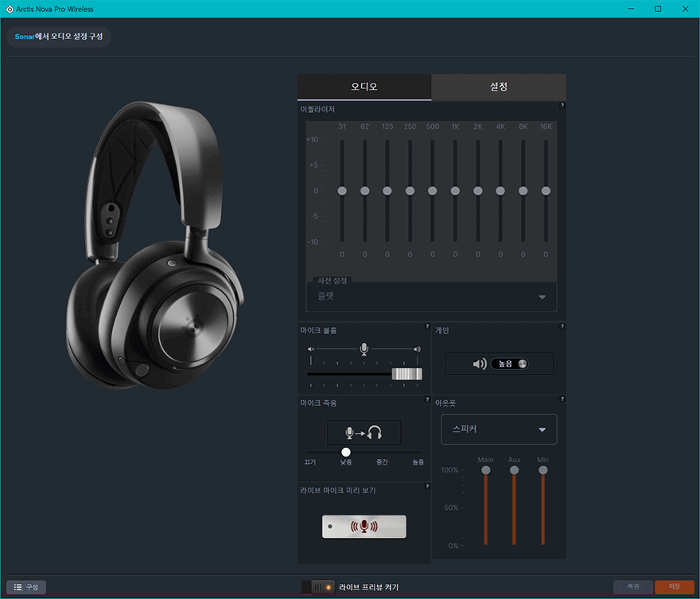
Task: Click the help icon for 마이크 볼륨
Action: [427, 326]
